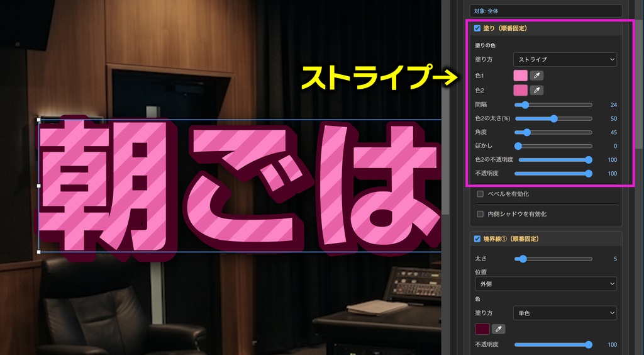Adjust the 間隔 slider
This screenshot has height=355, width=644.
tap(553, 104)
